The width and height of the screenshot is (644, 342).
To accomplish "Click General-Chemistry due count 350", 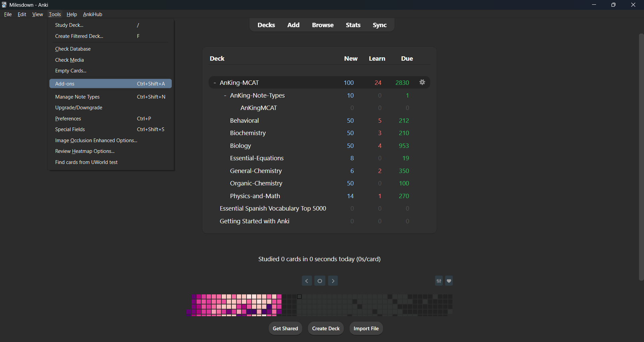I will (404, 171).
